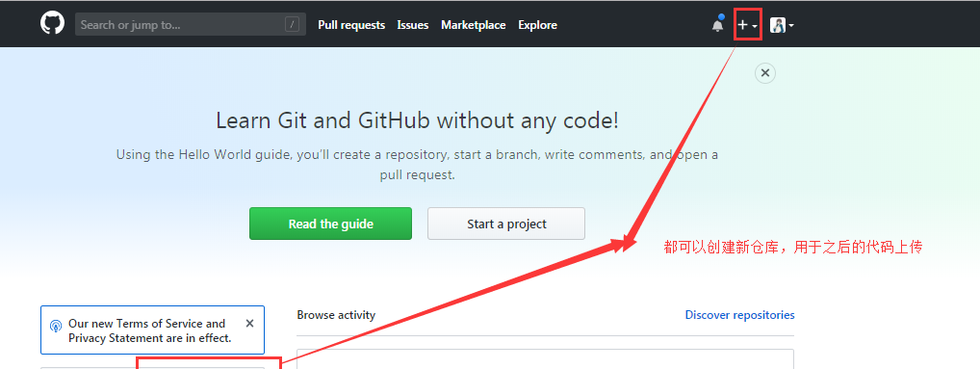Dismiss the Learn Git banner with the X
Viewport: 980px width, 369px height.
point(765,73)
